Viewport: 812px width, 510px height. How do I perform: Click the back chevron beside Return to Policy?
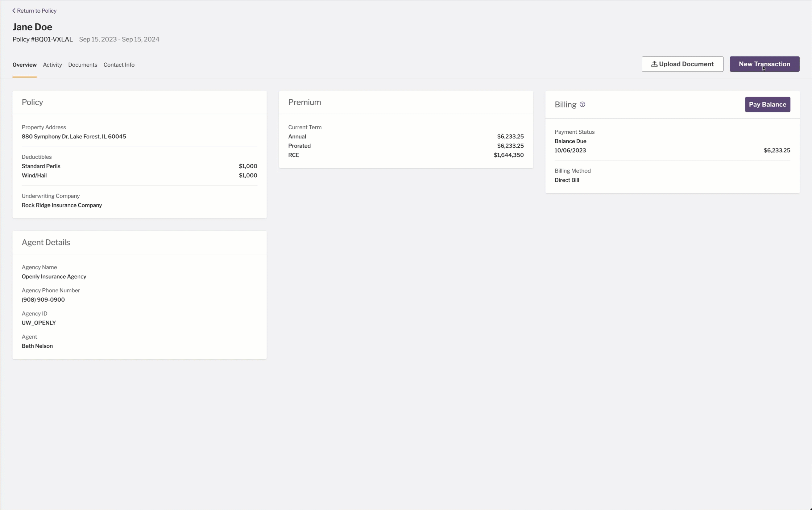14,11
